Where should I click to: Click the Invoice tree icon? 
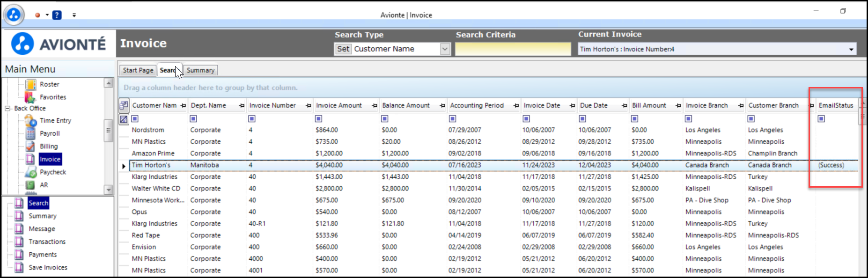coord(30,159)
